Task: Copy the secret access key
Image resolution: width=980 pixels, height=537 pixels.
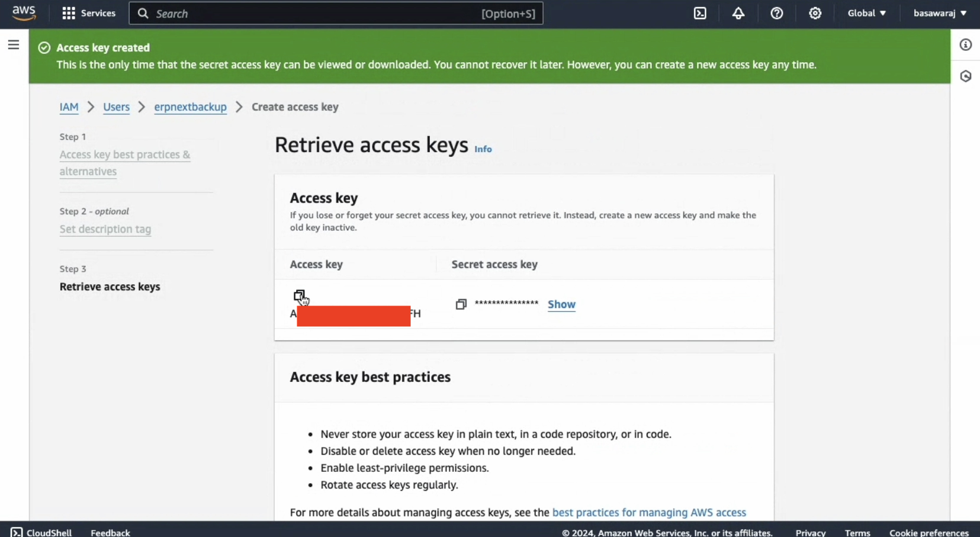Action: coord(461,304)
